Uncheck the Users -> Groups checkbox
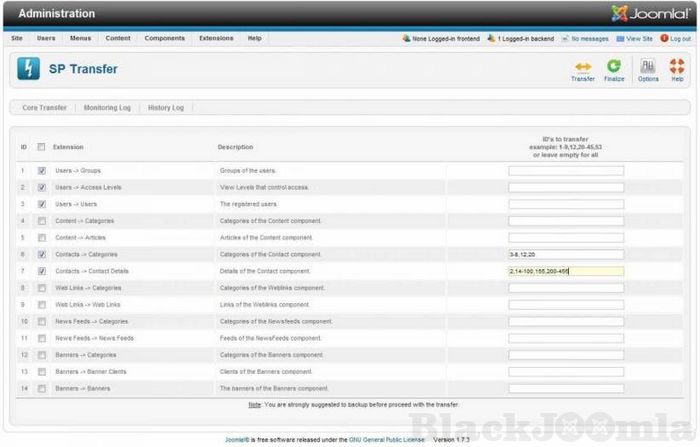The height and width of the screenshot is (447, 700). pyautogui.click(x=41, y=171)
